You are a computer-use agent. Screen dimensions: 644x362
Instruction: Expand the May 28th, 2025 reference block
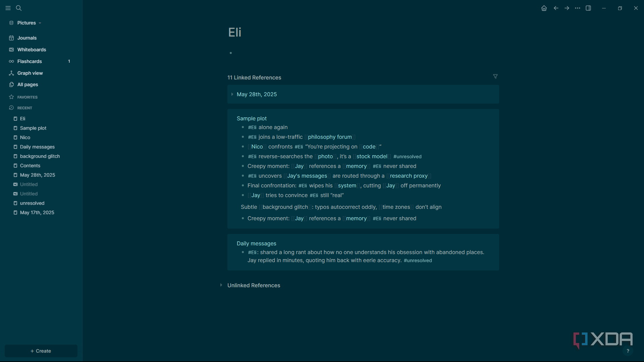click(x=232, y=95)
